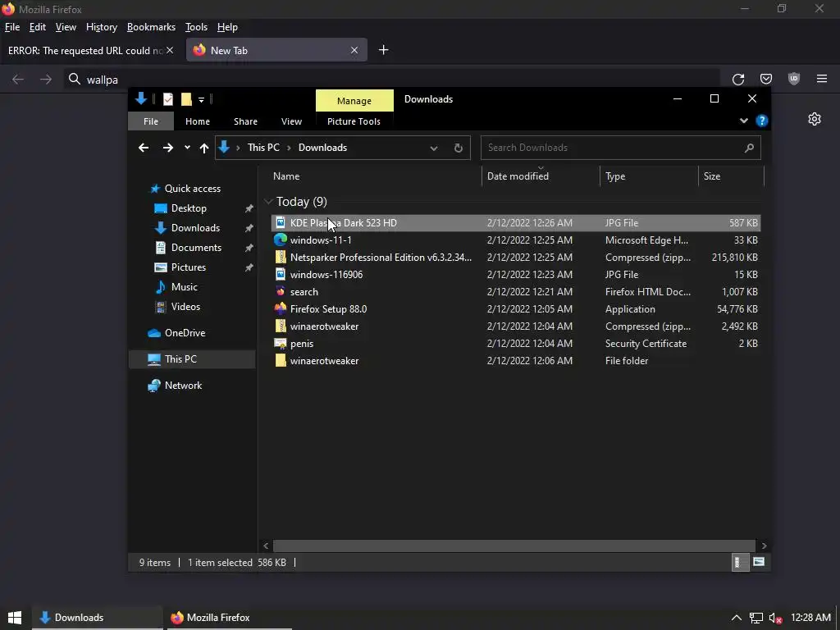This screenshot has height=630, width=840.
Task: Click the New folder quick access icon
Action: pyautogui.click(x=186, y=99)
